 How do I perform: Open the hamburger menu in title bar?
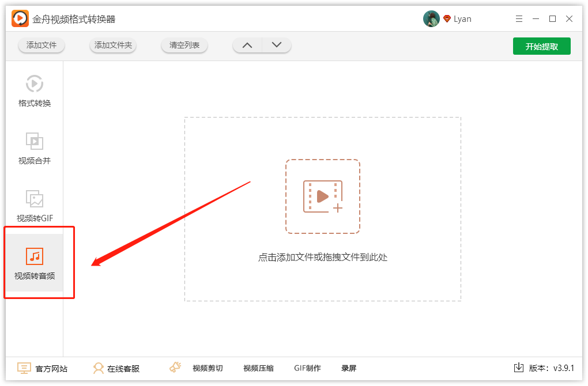click(x=519, y=19)
